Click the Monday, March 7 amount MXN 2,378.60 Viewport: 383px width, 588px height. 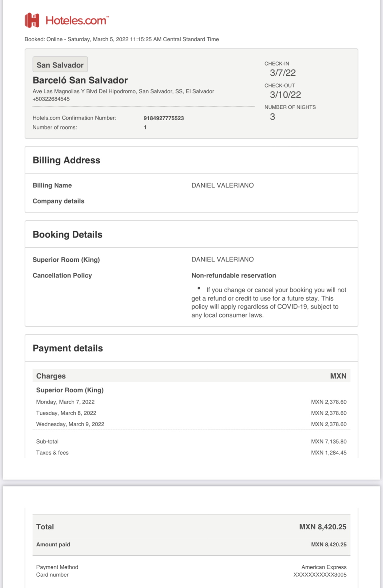pos(329,402)
